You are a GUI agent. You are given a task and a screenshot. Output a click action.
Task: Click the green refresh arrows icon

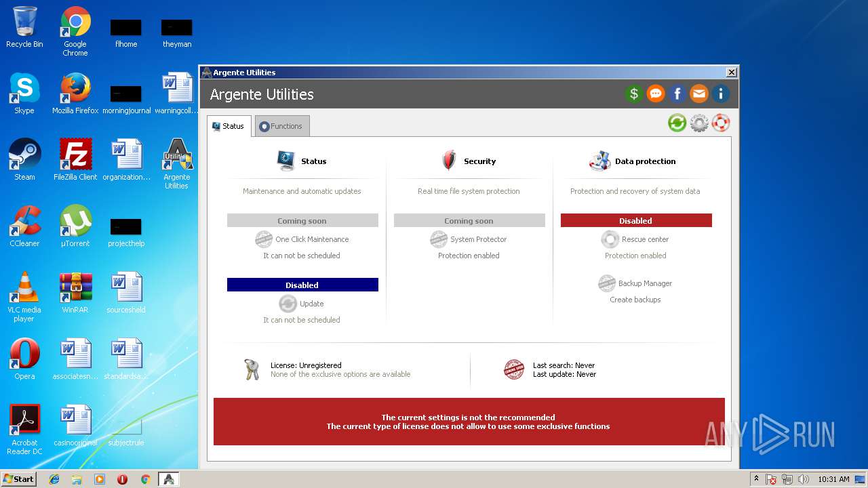click(677, 123)
